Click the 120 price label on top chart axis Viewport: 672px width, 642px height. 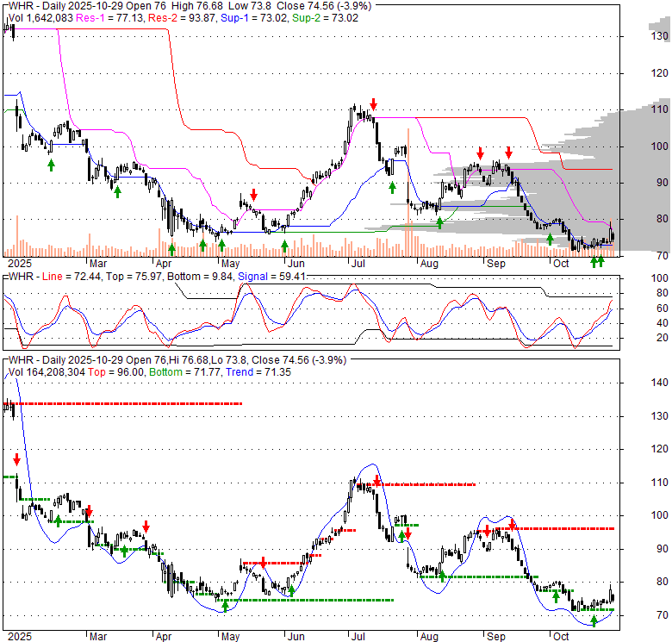[x=660, y=73]
